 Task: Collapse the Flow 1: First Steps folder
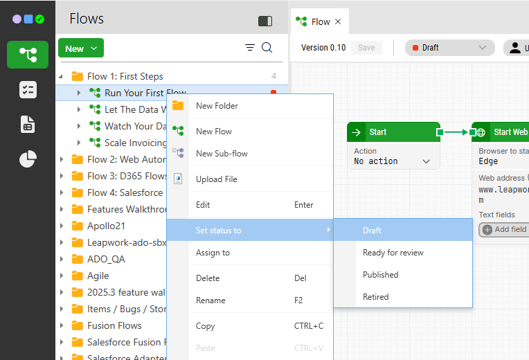(61, 77)
